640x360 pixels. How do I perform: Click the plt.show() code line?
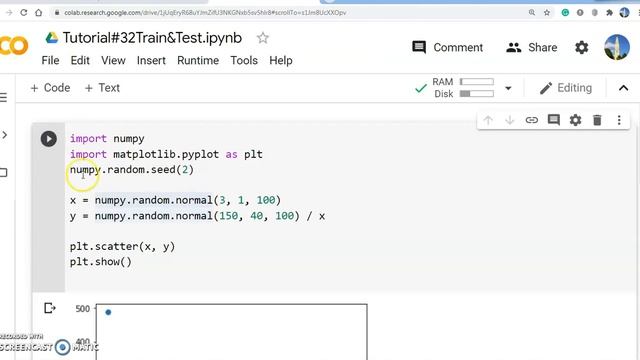tap(101, 262)
